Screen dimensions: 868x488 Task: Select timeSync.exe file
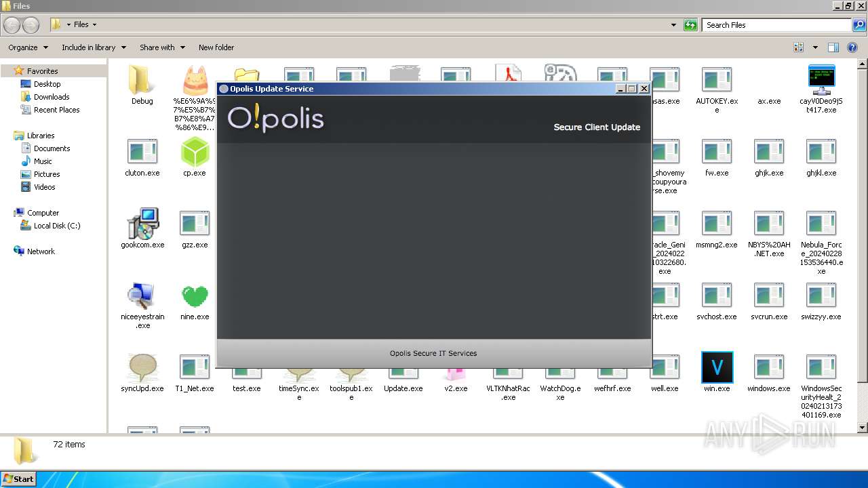pos(299,392)
